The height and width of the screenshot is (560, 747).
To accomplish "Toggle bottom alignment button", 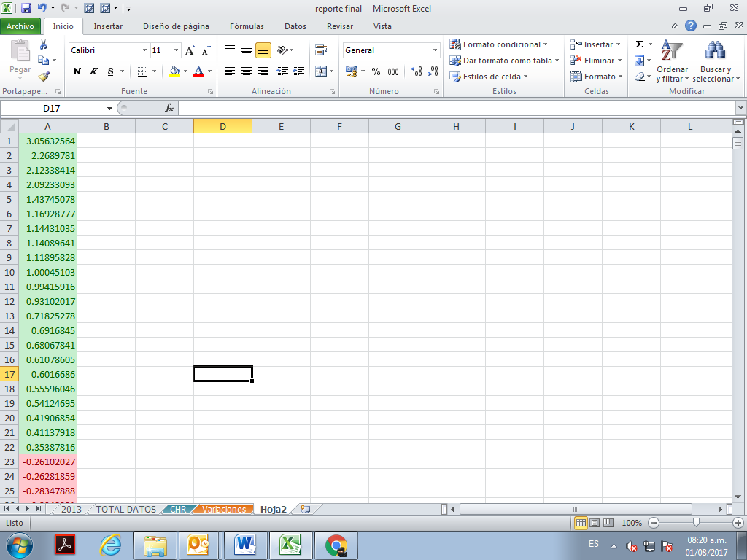I will pyautogui.click(x=263, y=50).
